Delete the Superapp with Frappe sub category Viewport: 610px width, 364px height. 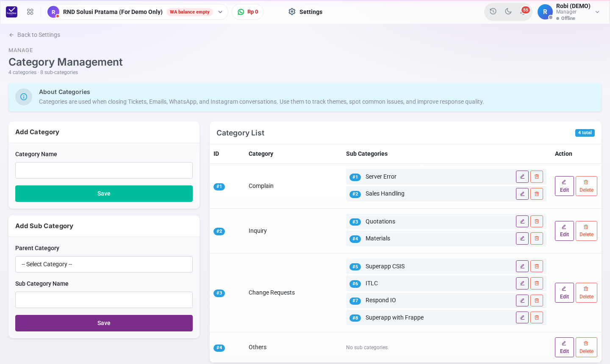537,317
